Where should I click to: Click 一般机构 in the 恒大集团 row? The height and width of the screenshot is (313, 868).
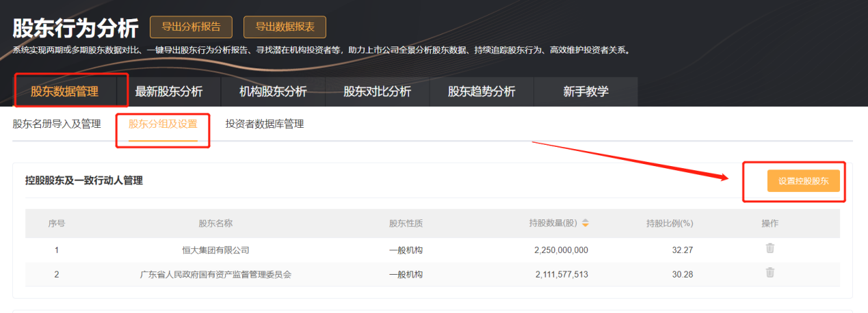point(406,250)
